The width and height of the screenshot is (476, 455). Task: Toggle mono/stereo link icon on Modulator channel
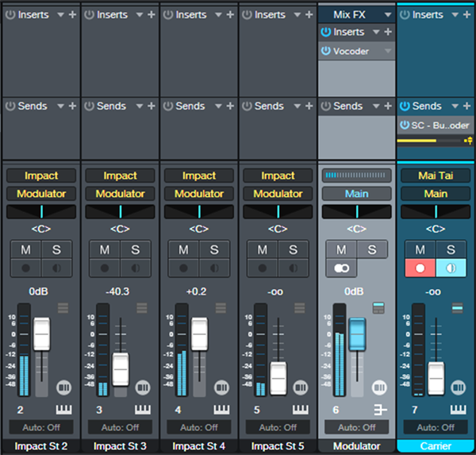341,268
